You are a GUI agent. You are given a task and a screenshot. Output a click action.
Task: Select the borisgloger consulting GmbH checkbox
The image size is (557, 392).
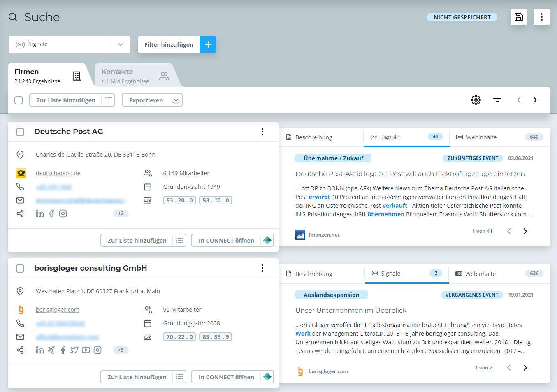click(x=20, y=269)
